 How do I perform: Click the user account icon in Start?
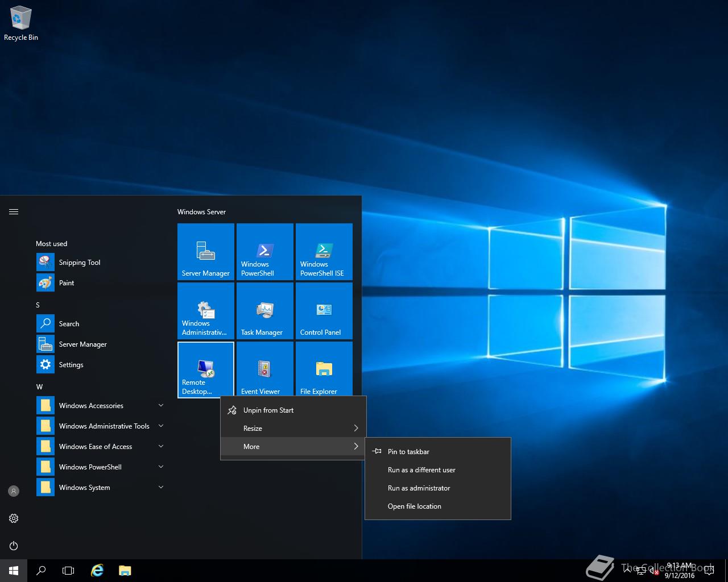[14, 491]
